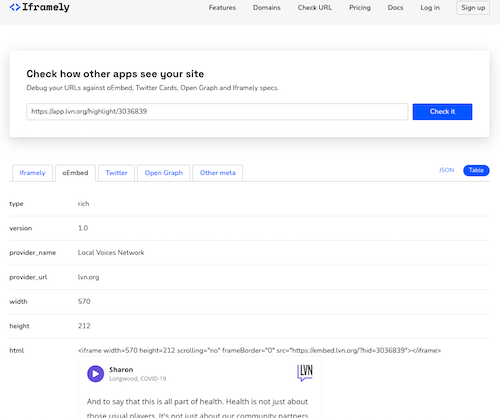The height and width of the screenshot is (418, 500).
Task: Click the Iframely logo
Action: tap(40, 7)
